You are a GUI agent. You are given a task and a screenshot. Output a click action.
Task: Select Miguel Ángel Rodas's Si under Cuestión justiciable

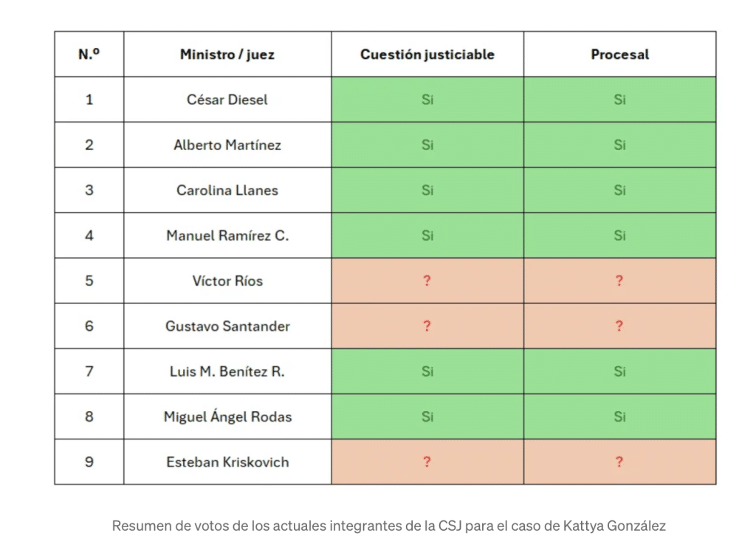click(427, 417)
